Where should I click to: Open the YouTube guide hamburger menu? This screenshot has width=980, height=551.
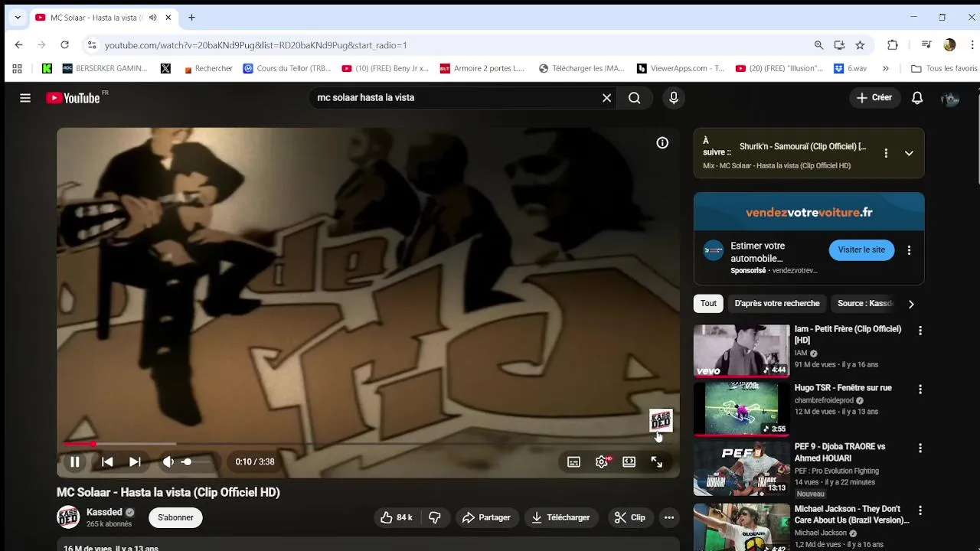[x=25, y=98]
